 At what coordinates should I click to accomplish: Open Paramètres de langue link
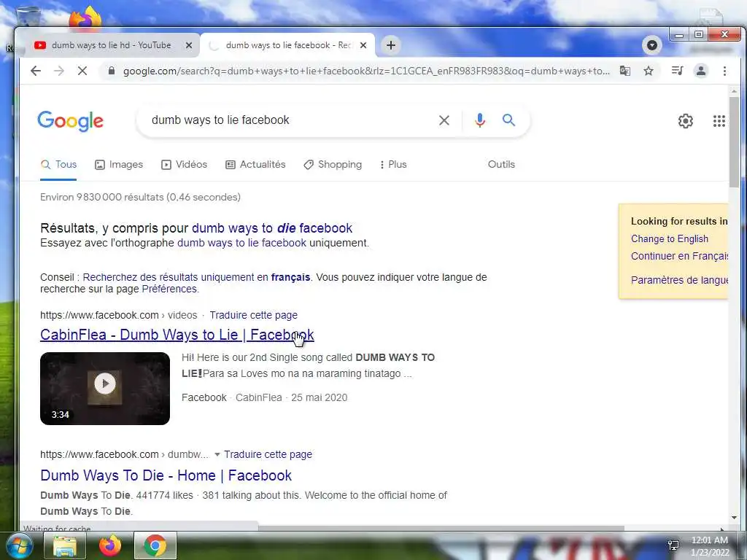coord(679,280)
